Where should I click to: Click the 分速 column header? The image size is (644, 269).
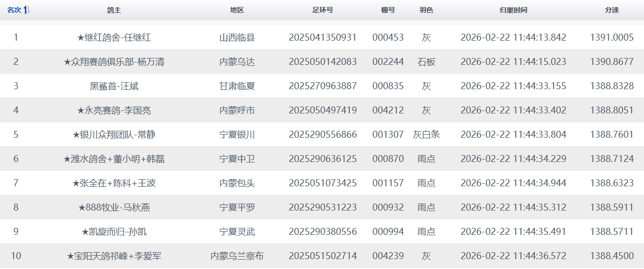612,10
